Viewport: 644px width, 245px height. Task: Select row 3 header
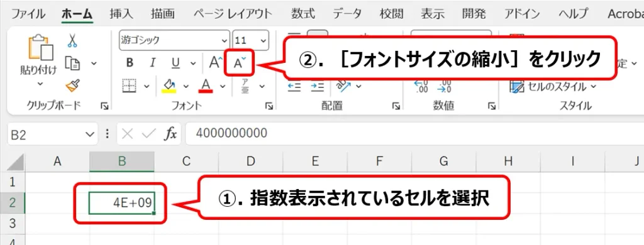[13, 224]
